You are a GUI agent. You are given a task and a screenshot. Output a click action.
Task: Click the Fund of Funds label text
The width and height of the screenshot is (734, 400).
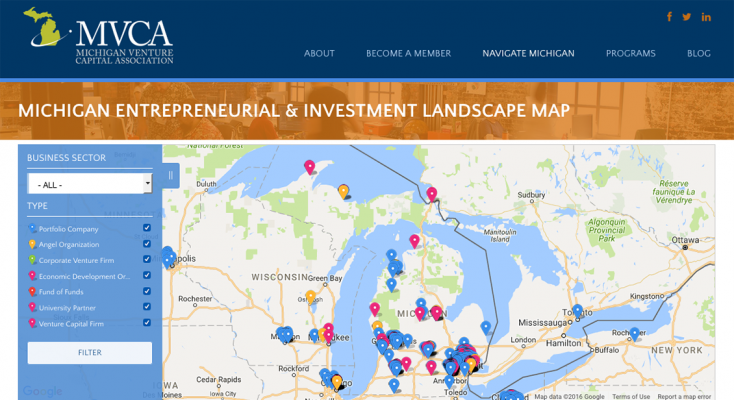61,292
